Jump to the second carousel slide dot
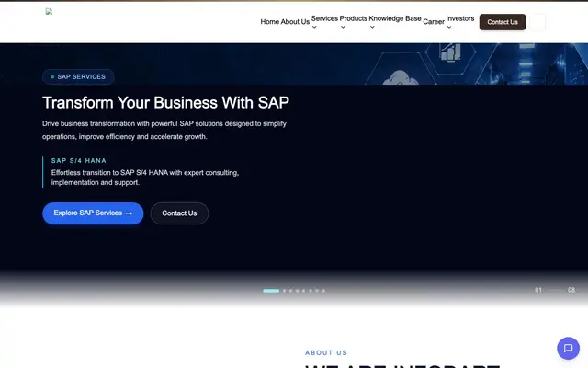The image size is (588, 368). [285, 291]
